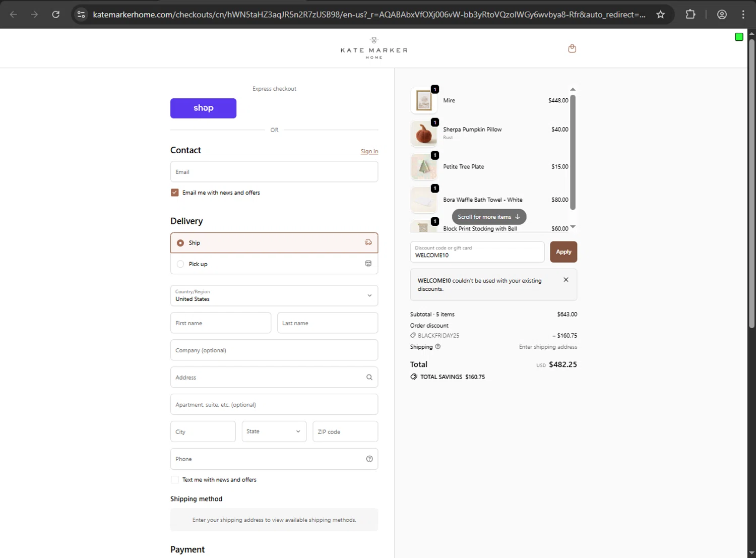Check Text me with news and offers

tap(175, 480)
